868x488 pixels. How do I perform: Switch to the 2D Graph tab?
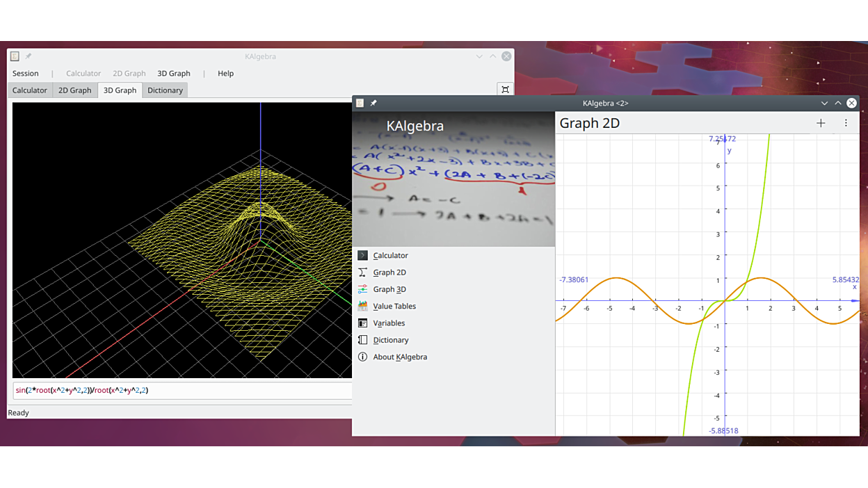pyautogui.click(x=74, y=90)
